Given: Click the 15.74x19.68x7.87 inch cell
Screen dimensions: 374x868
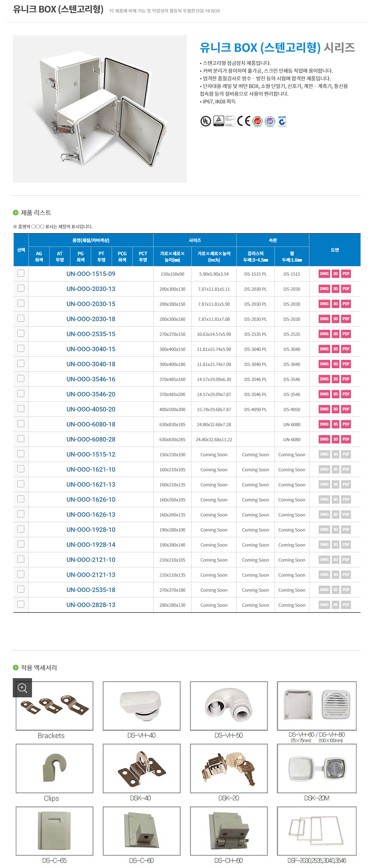Looking at the screenshot, I should click(x=214, y=410).
